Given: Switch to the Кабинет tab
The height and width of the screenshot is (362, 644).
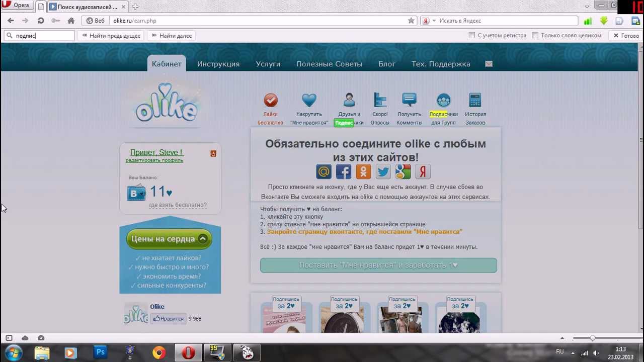Looking at the screenshot, I should [x=167, y=64].
